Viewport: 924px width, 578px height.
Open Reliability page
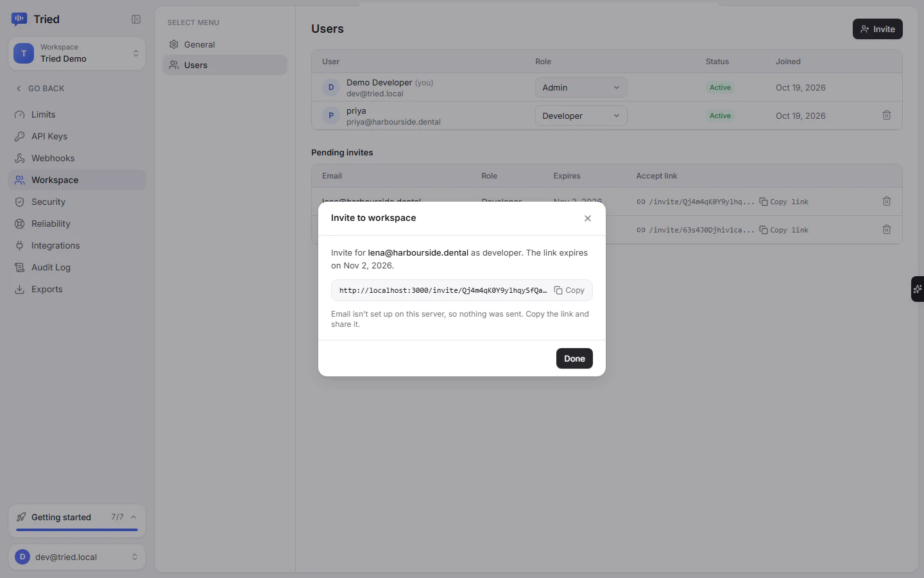click(x=77, y=223)
